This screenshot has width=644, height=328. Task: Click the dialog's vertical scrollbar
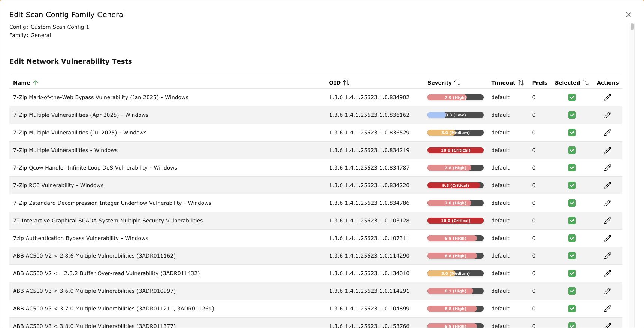(x=632, y=27)
